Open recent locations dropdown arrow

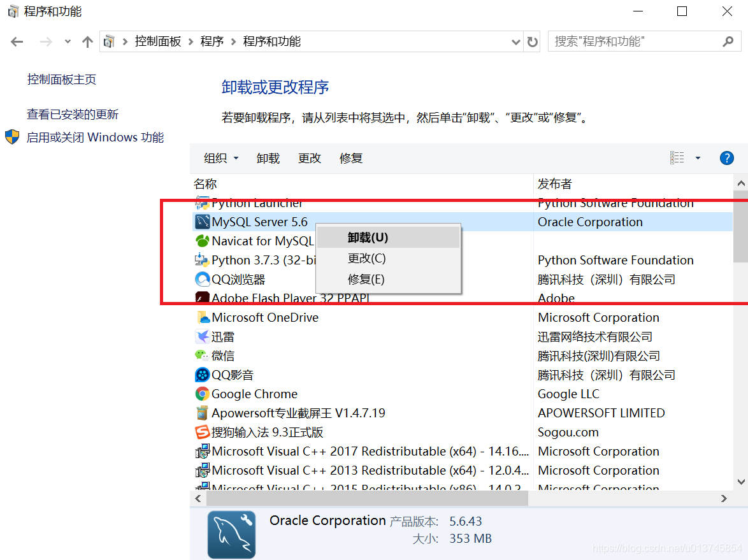(68, 41)
